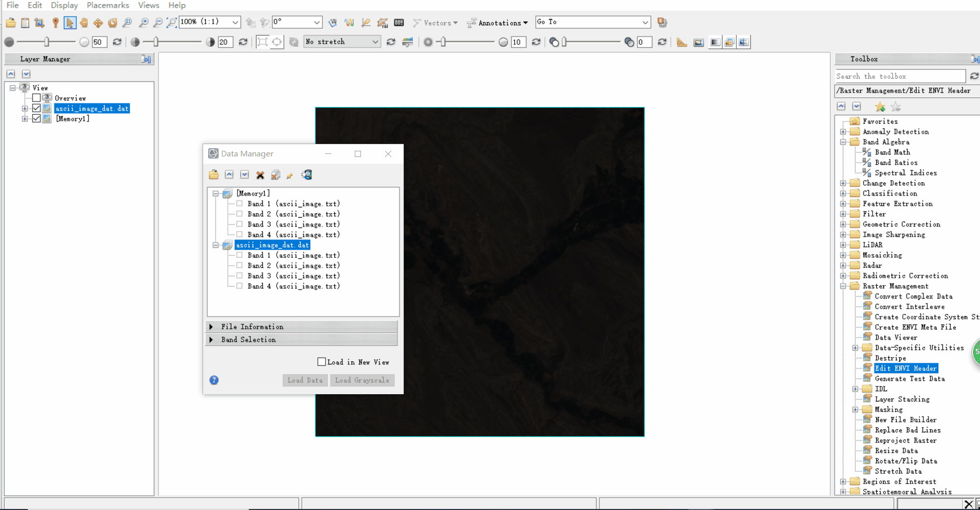980x510 pixels.
Task: Launch Layer Stacking from Toolbox
Action: point(902,399)
